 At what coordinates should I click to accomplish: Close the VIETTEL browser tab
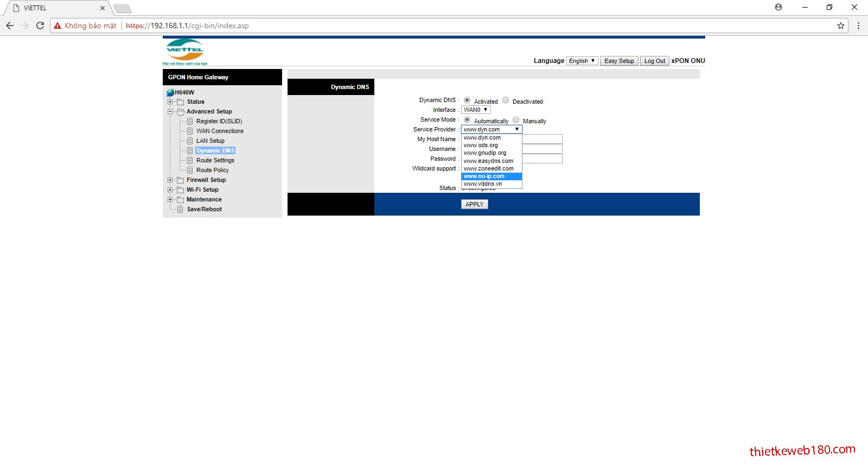point(103,8)
